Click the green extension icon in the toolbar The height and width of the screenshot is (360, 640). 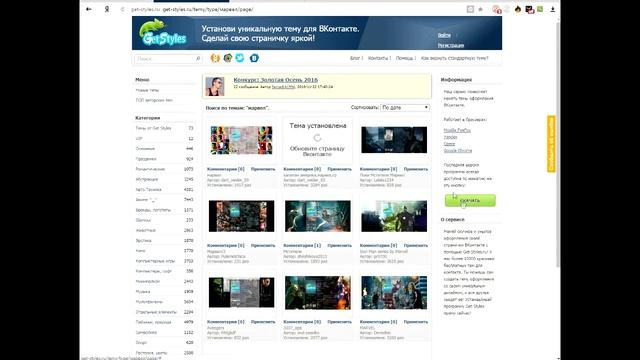tap(540, 9)
